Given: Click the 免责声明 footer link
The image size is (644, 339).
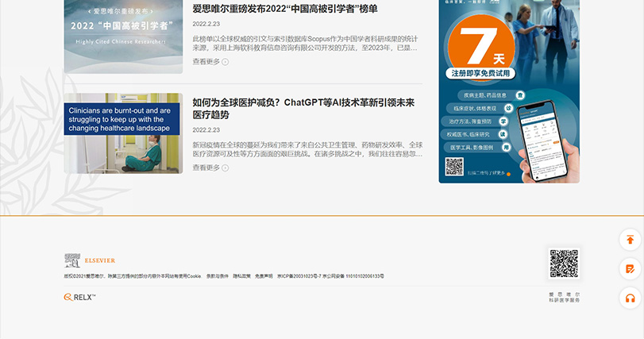Looking at the screenshot, I should tap(264, 276).
